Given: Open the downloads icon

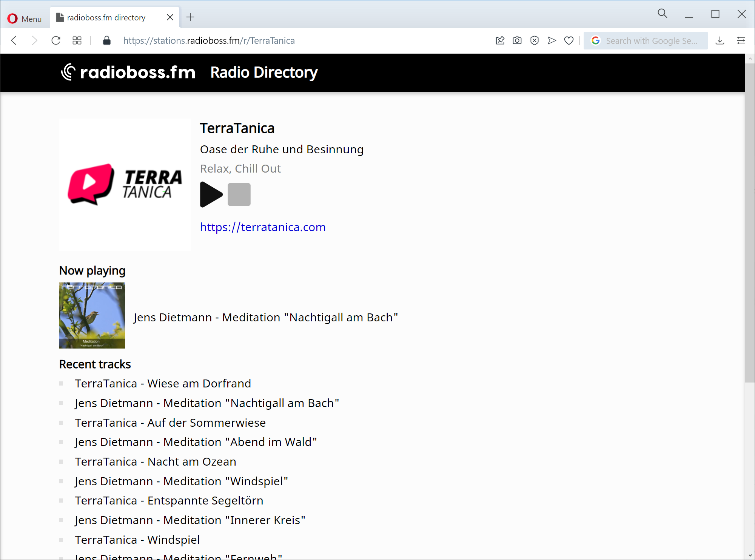Looking at the screenshot, I should click(720, 40).
